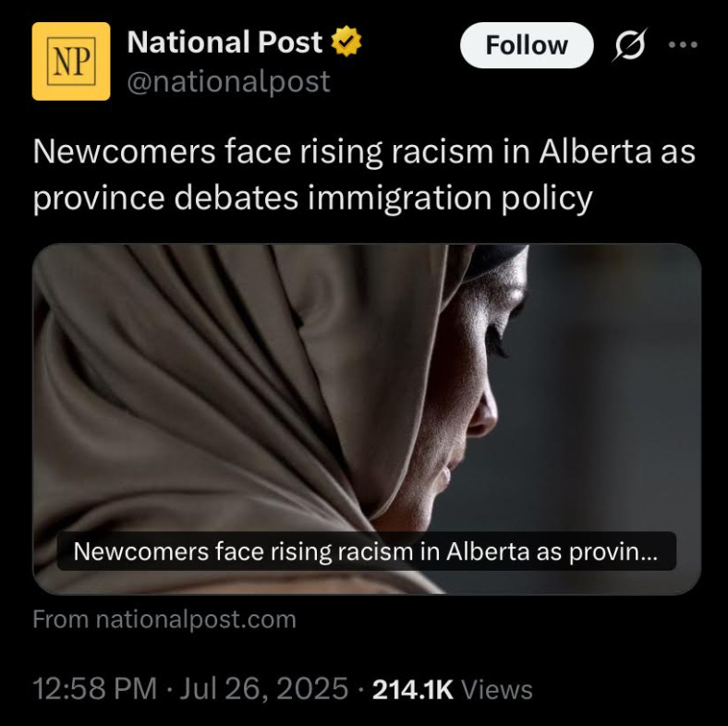Click the letters 'NP' inside yellow logo

point(71,62)
